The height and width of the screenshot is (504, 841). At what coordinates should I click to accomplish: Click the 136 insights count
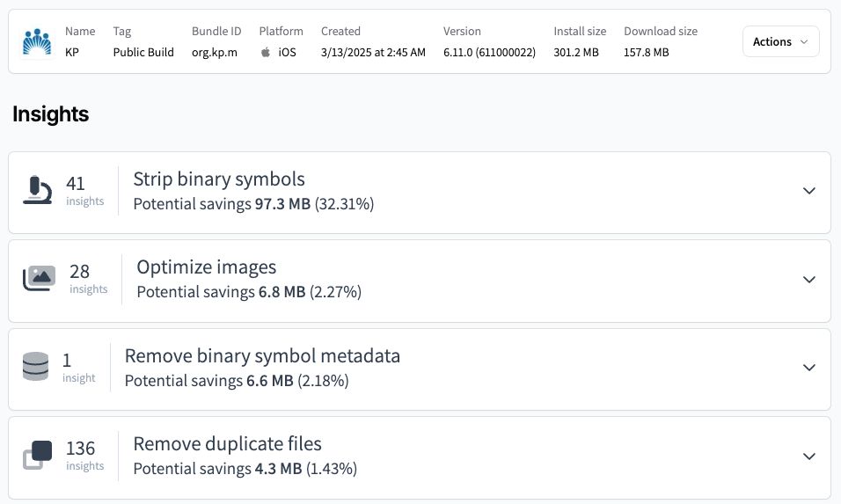pyautogui.click(x=80, y=449)
